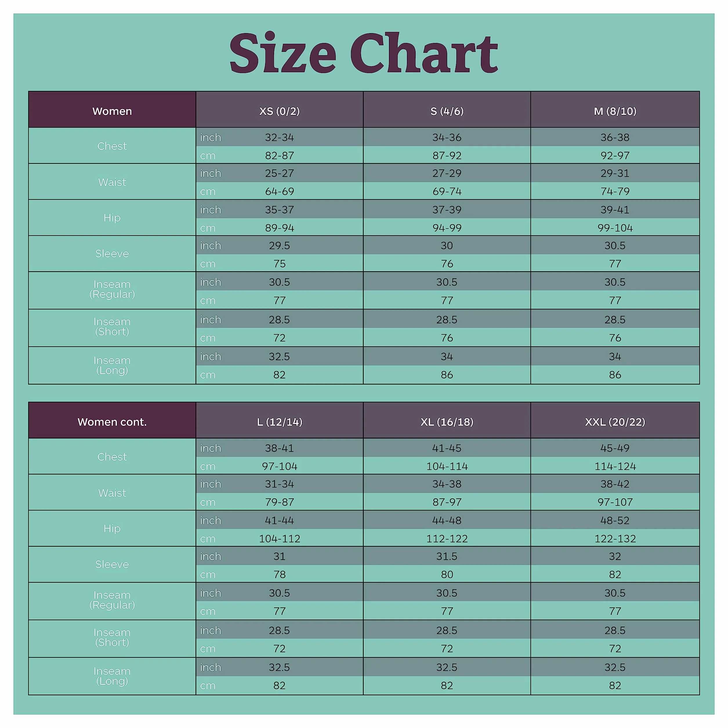Click the L (12/14) column header
728x728 pixels.
[x=279, y=420]
